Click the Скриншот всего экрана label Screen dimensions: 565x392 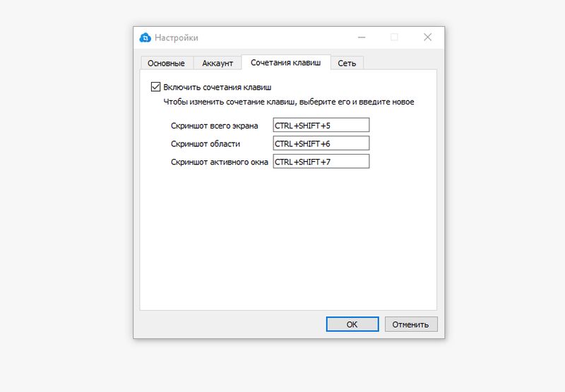coord(215,126)
